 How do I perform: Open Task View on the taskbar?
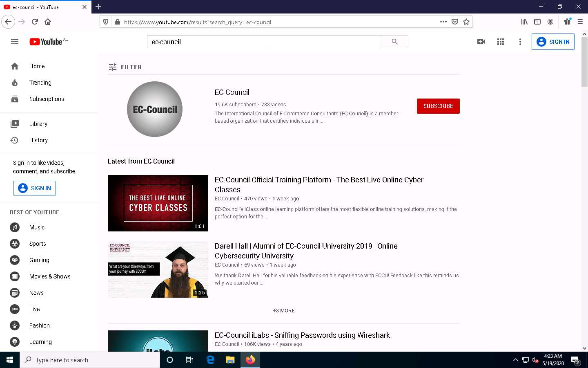click(x=189, y=360)
